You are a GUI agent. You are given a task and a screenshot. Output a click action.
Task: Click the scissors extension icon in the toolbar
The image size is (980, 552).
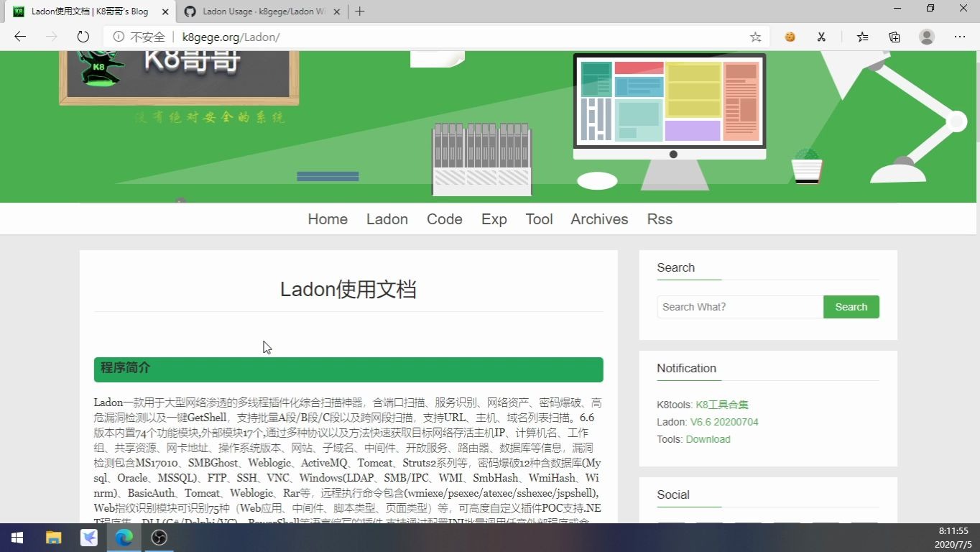point(821,37)
